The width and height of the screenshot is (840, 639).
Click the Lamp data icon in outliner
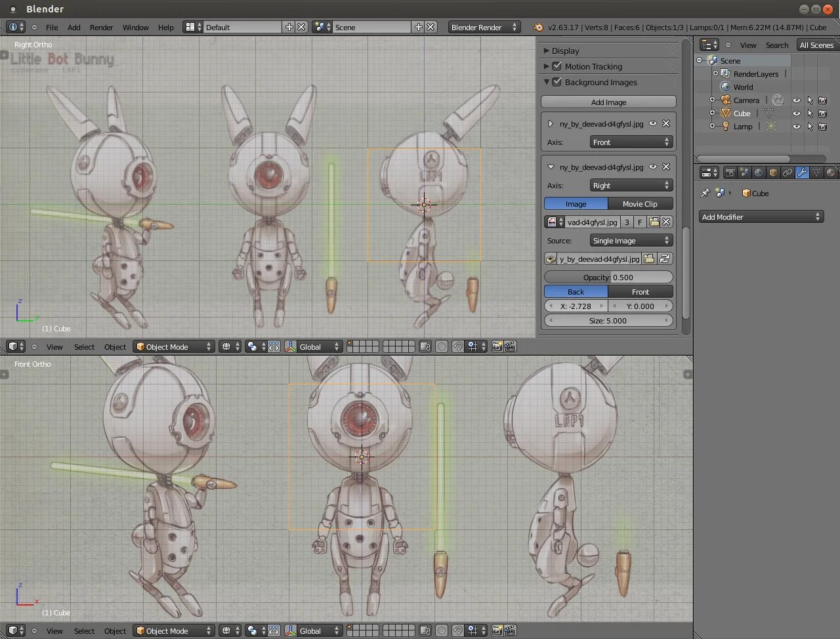[x=771, y=126]
